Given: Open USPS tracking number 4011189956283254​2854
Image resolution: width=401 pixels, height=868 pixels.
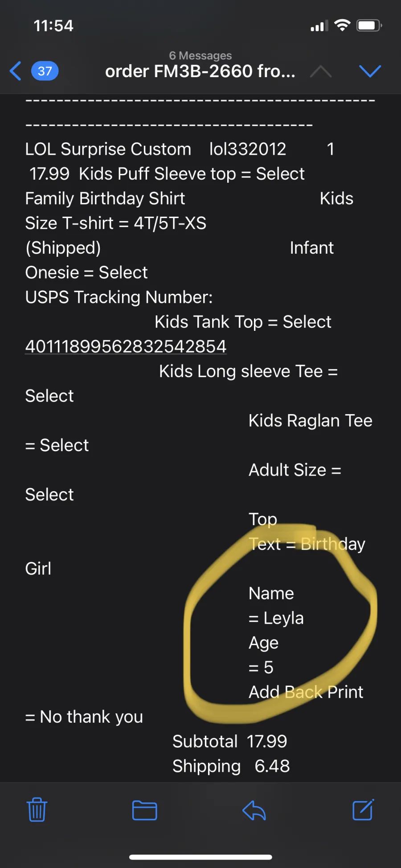Looking at the screenshot, I should (x=126, y=346).
